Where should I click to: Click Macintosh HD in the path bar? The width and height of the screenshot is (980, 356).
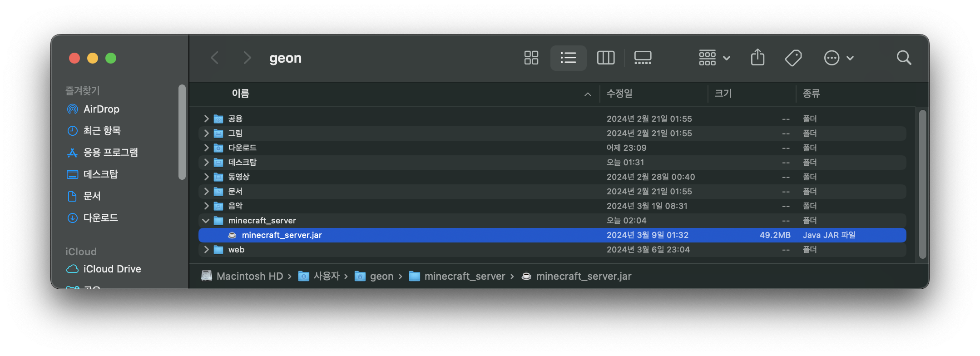click(242, 276)
